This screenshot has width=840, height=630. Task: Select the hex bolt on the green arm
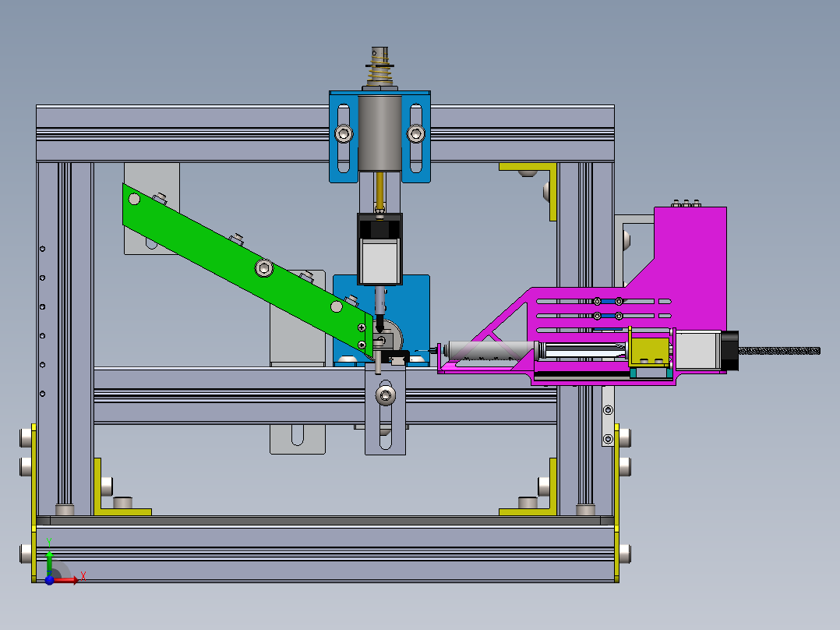[x=263, y=267]
